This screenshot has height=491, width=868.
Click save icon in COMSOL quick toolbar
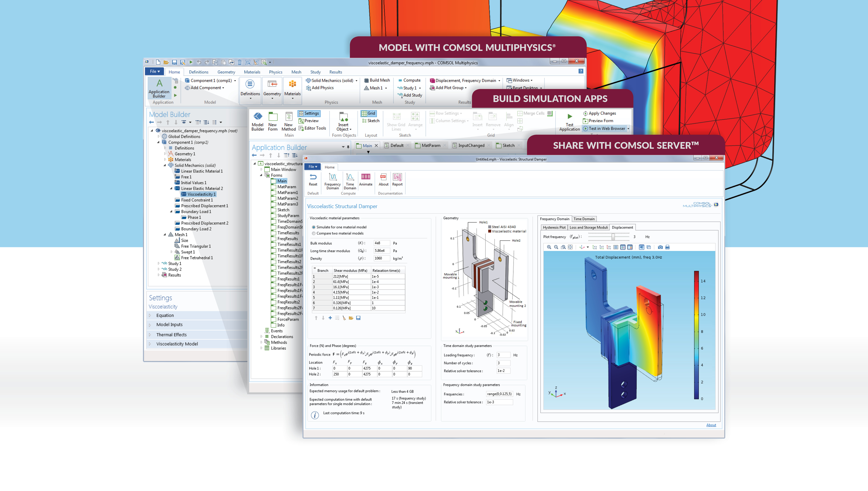coord(174,62)
